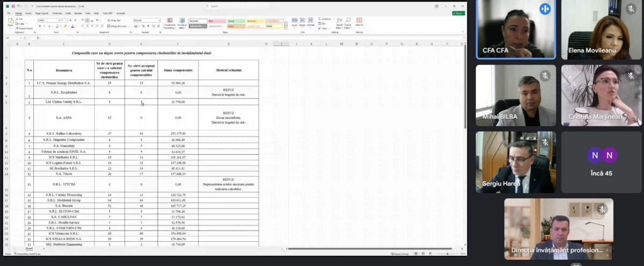Switch to the Formulas tab
644x266 pixels.
point(57,13)
